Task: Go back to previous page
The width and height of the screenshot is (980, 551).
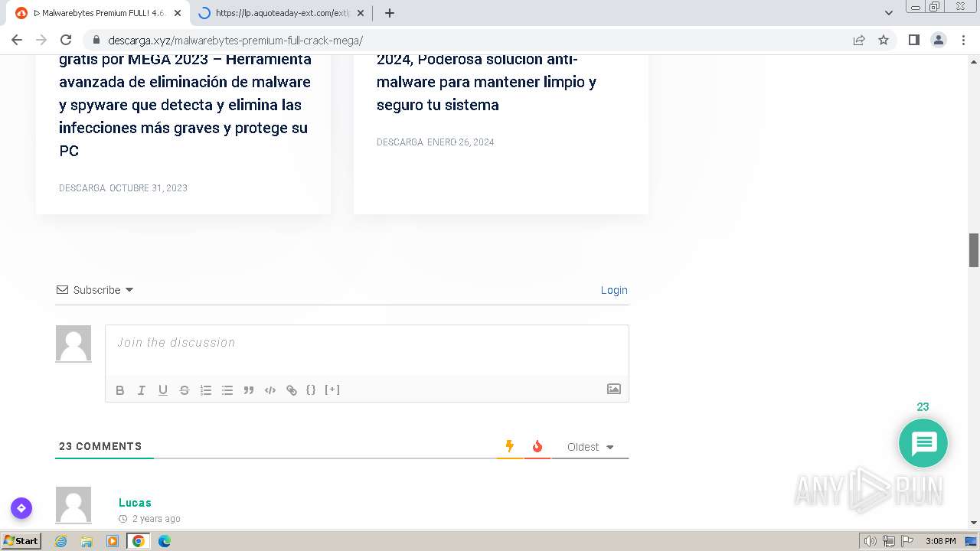Action: coord(17,40)
